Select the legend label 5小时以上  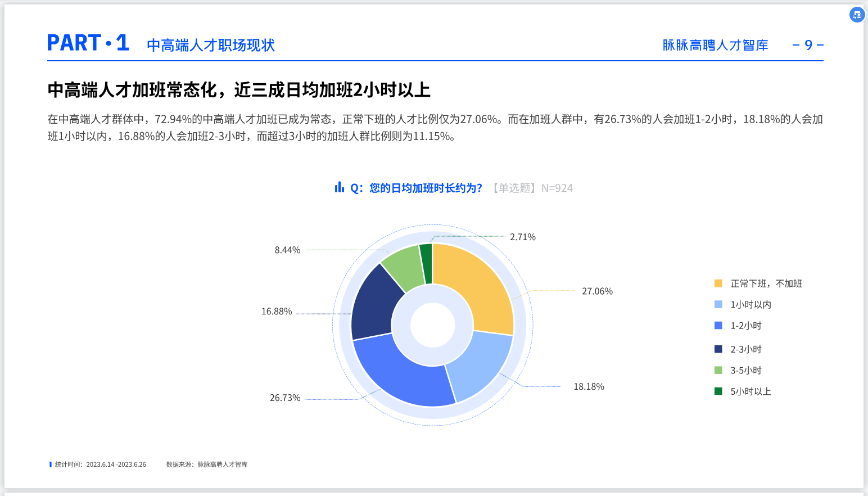751,391
